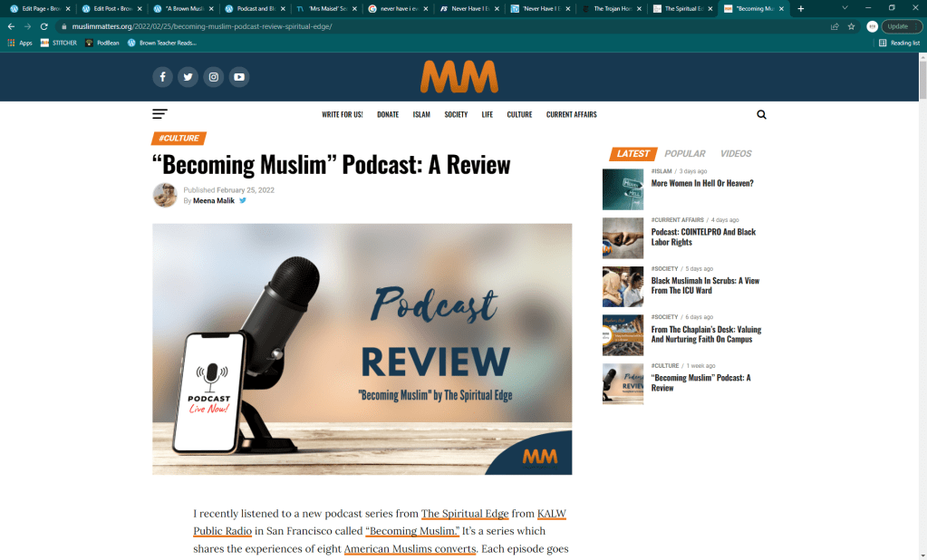927x560 pixels.
Task: Click the Donate navigation link
Action: [388, 115]
